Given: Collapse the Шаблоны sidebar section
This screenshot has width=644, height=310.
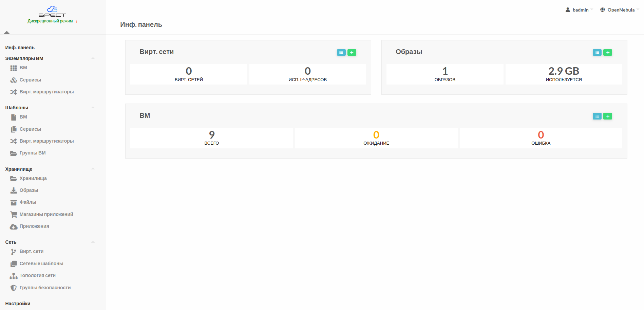Looking at the screenshot, I should [x=93, y=108].
